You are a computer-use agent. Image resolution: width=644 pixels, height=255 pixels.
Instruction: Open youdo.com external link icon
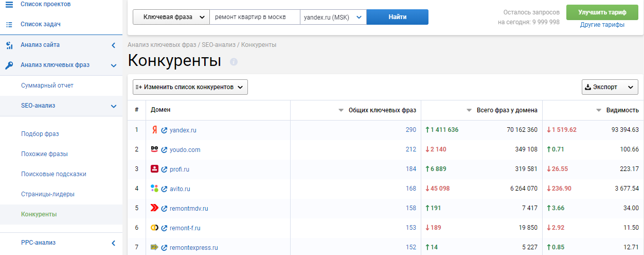pyautogui.click(x=165, y=150)
